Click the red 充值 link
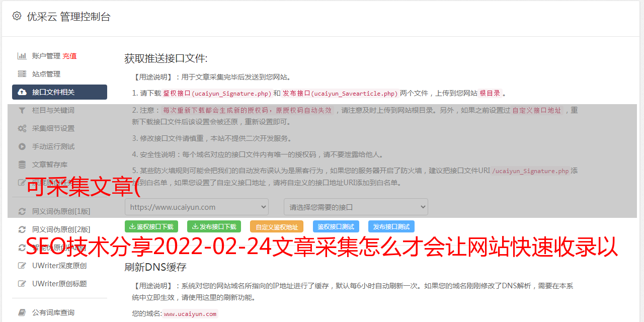 [69, 56]
